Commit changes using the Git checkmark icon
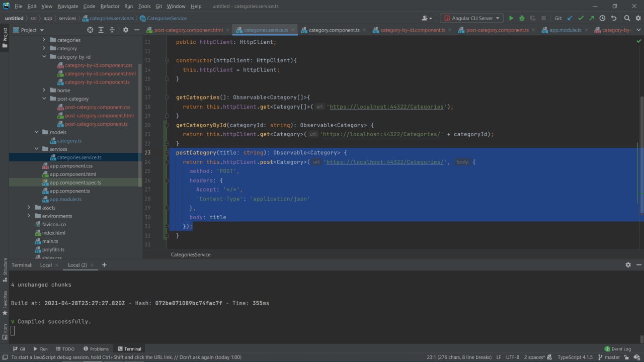 (581, 18)
